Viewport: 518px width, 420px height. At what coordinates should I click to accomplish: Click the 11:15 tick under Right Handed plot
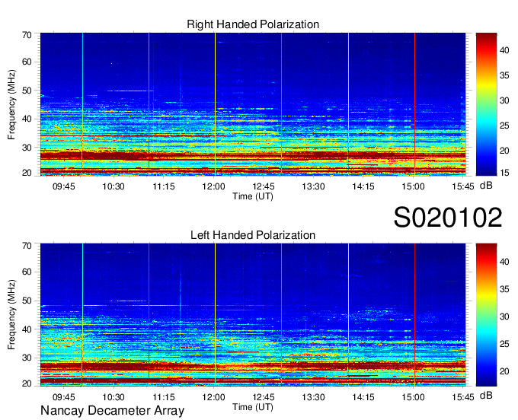pos(164,186)
